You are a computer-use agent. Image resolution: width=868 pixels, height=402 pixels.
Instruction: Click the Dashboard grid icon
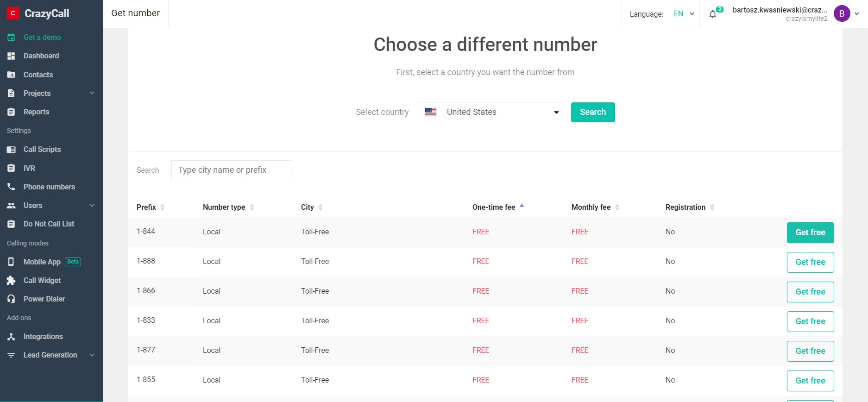(x=11, y=56)
